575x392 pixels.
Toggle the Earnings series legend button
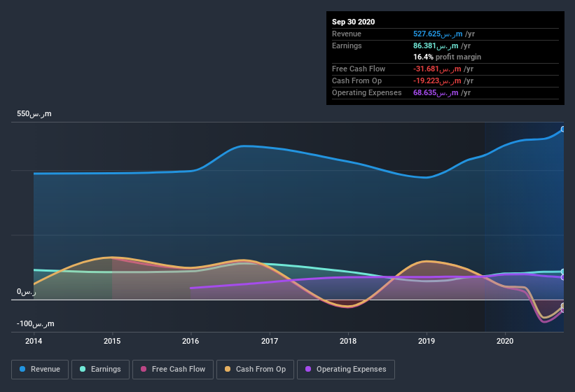point(100,370)
